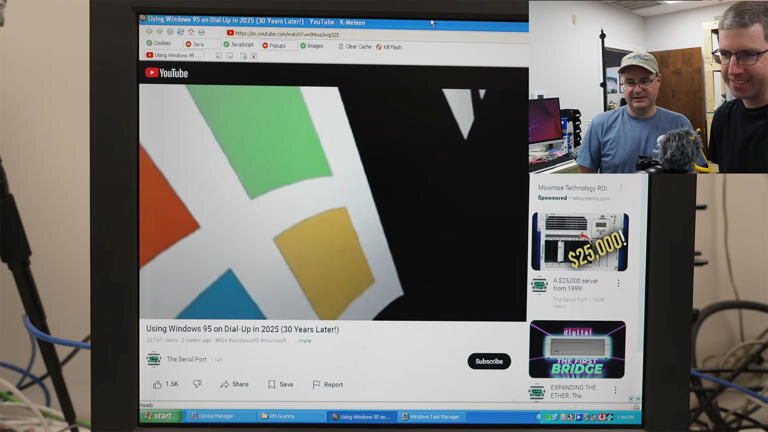
Task: Open 'A $25,000 server from 1999' title
Action: (575, 285)
